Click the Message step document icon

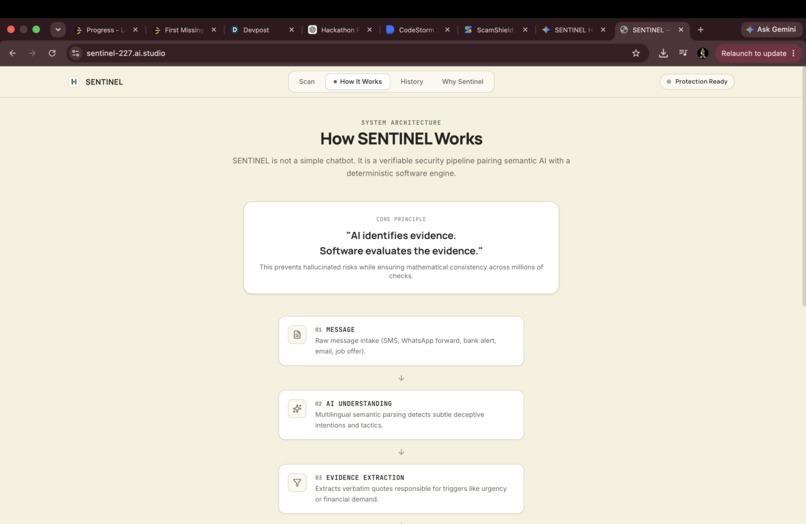coord(297,335)
